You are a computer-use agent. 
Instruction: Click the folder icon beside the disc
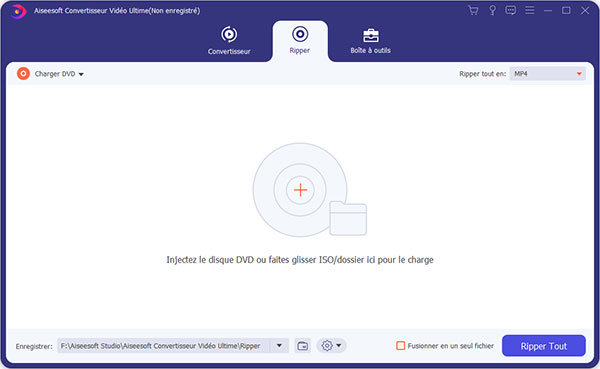(x=348, y=218)
